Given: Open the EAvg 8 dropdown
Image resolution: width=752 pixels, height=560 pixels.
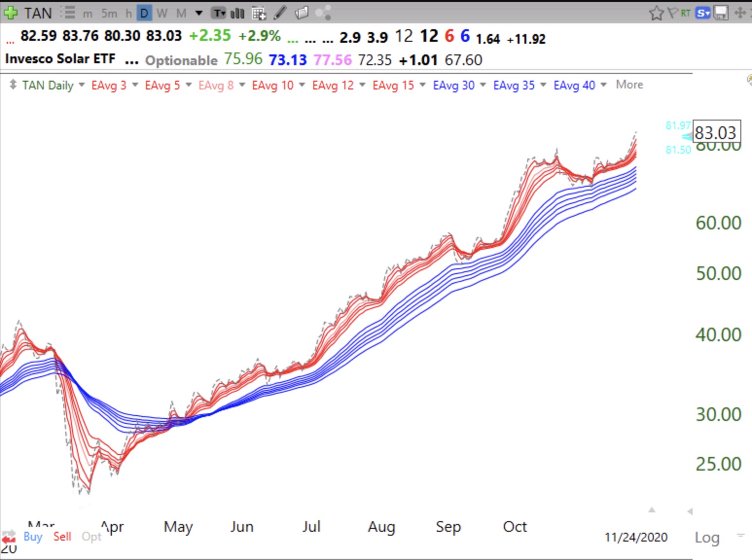Looking at the screenshot, I should click(x=242, y=85).
